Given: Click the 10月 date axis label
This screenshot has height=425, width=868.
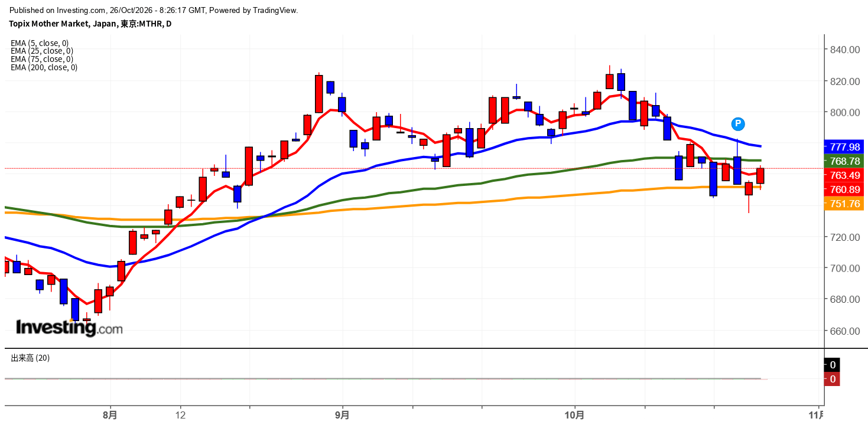Looking at the screenshot, I should [x=575, y=415].
